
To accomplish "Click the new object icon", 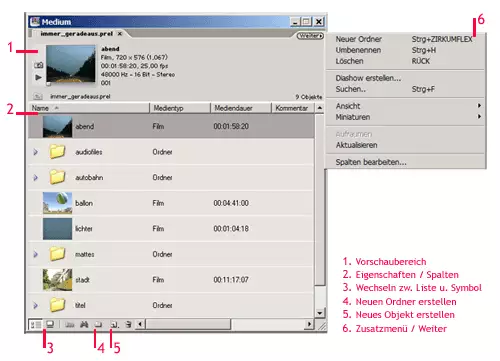I will click(115, 325).
